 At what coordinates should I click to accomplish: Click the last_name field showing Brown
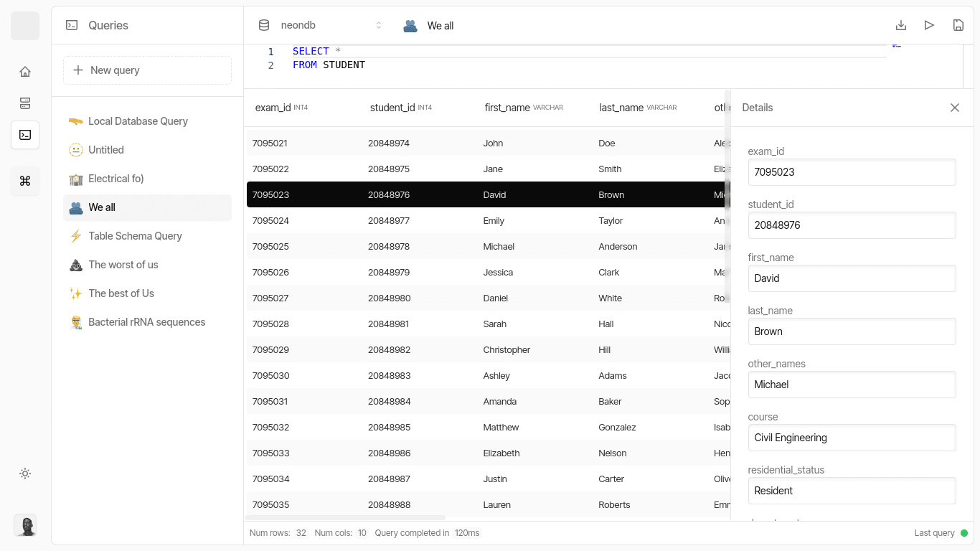coord(852,331)
